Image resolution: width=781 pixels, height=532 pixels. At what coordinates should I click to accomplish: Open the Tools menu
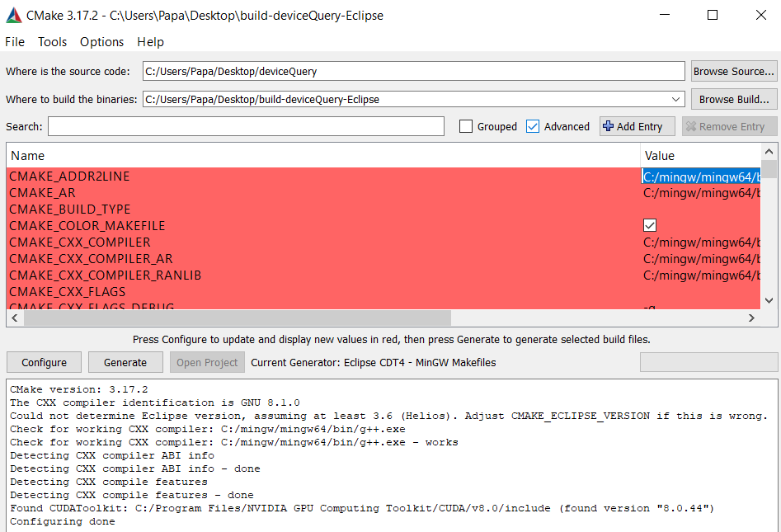[52, 41]
